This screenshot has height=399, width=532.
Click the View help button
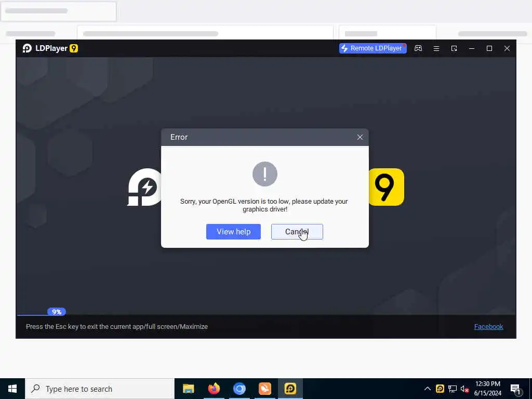233,231
